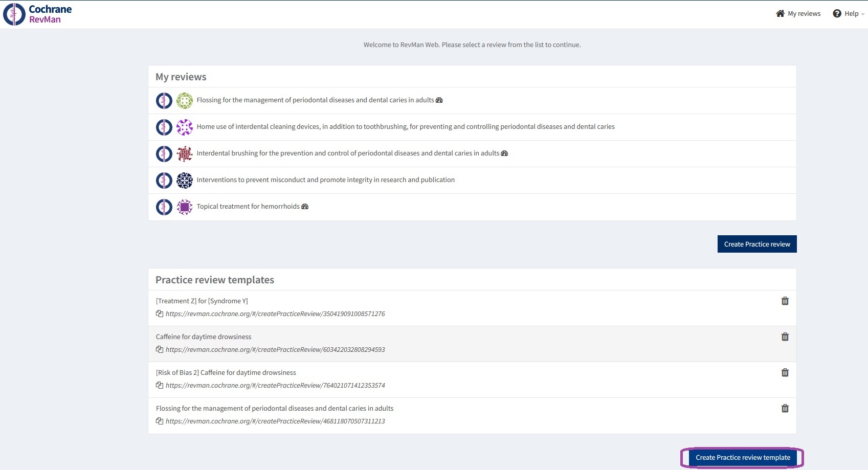Copy link for [Risk of Bias 2] Caffeine template
This screenshot has height=470, width=868.
pos(160,385)
